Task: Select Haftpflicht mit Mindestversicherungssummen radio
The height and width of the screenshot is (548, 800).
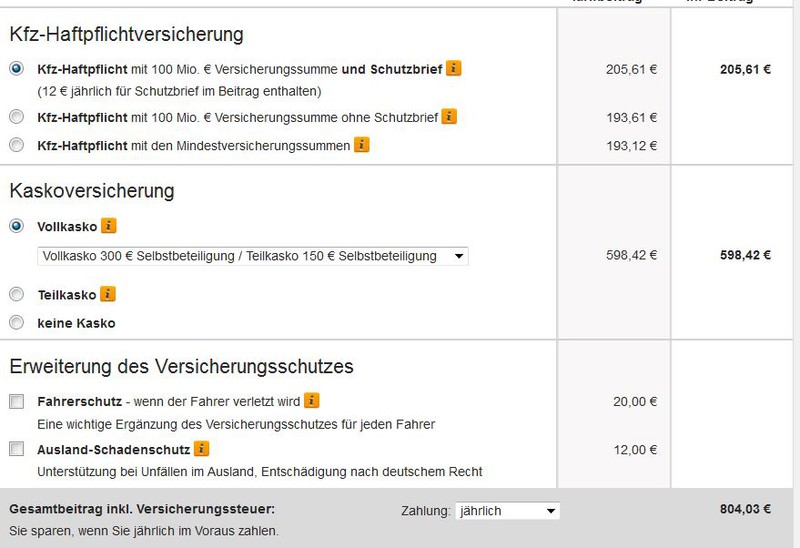Action: [16, 145]
